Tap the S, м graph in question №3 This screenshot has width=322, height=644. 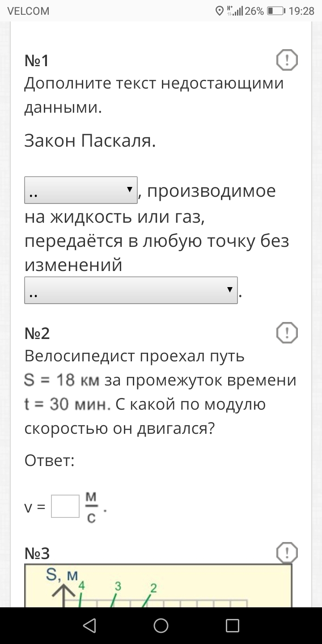click(158, 586)
